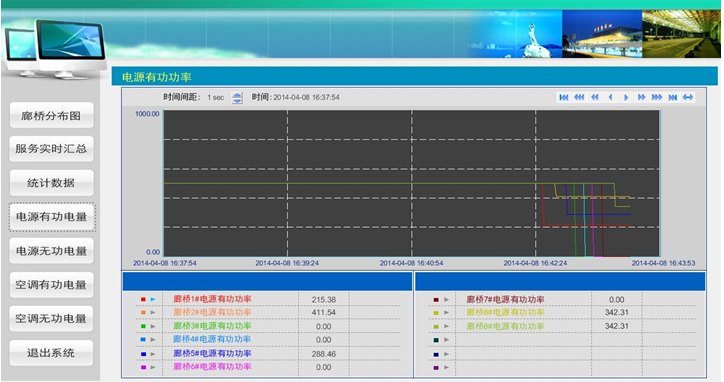The width and height of the screenshot is (724, 382).
Task: Click the horizontal double-arrow fit-range icon
Action: pos(688,97)
